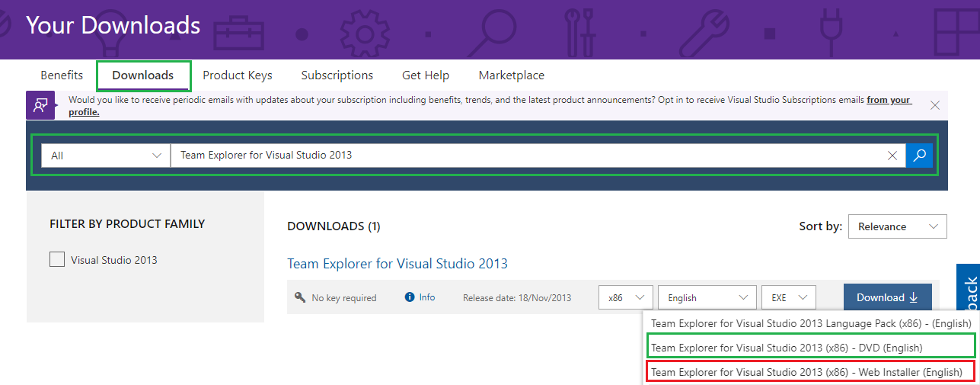Switch to the Benefits tab

(x=62, y=75)
